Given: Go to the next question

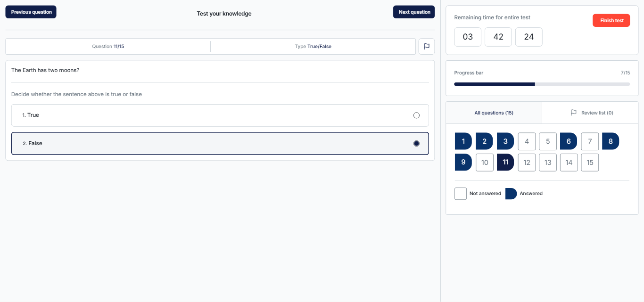Looking at the screenshot, I should point(413,12).
